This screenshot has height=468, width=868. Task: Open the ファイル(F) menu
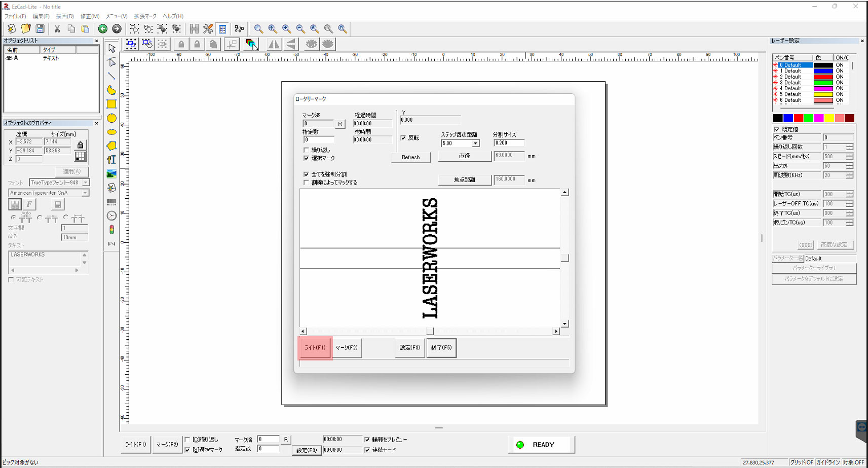pos(15,16)
